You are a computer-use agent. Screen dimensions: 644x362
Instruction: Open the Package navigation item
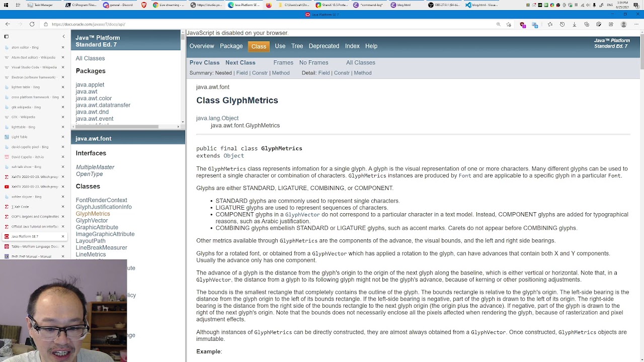coord(231,46)
